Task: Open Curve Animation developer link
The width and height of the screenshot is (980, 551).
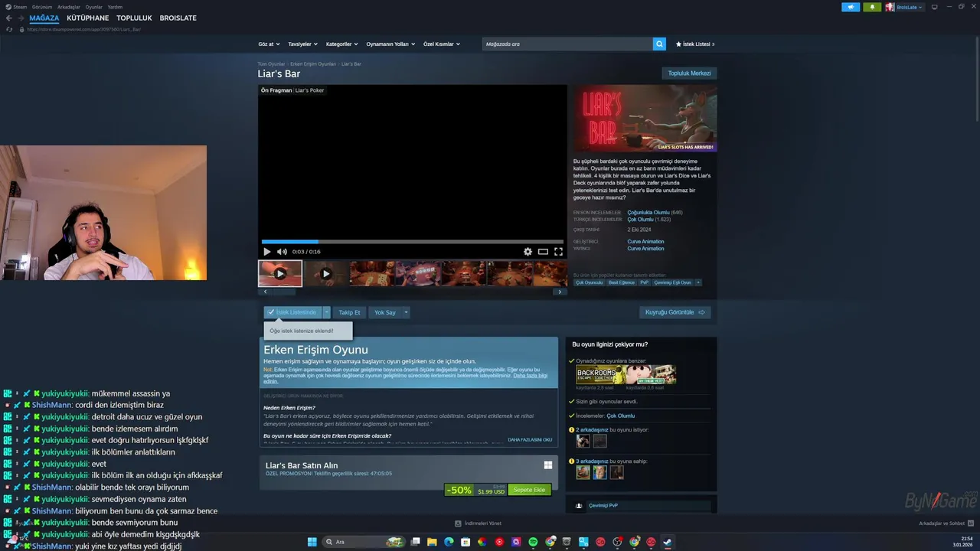Action: (x=645, y=242)
